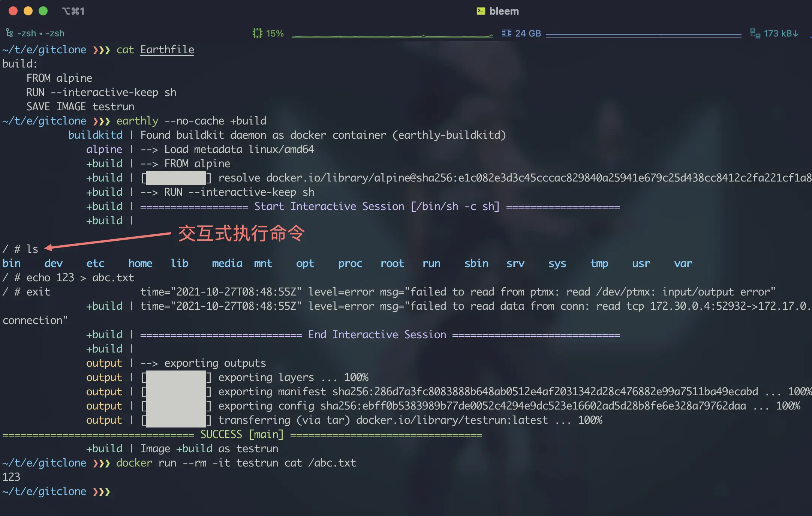Click the SUCCESS [main] status line
812x516 pixels.
pyautogui.click(x=242, y=434)
